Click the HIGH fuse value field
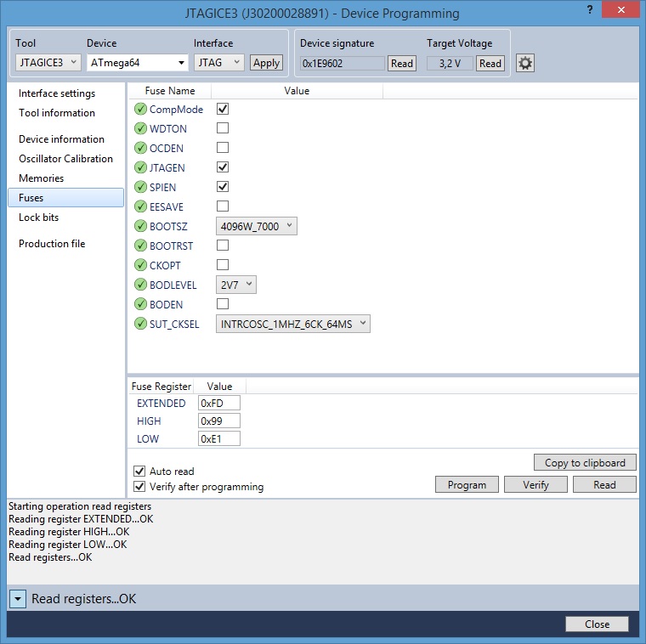The width and height of the screenshot is (646, 644). point(219,421)
